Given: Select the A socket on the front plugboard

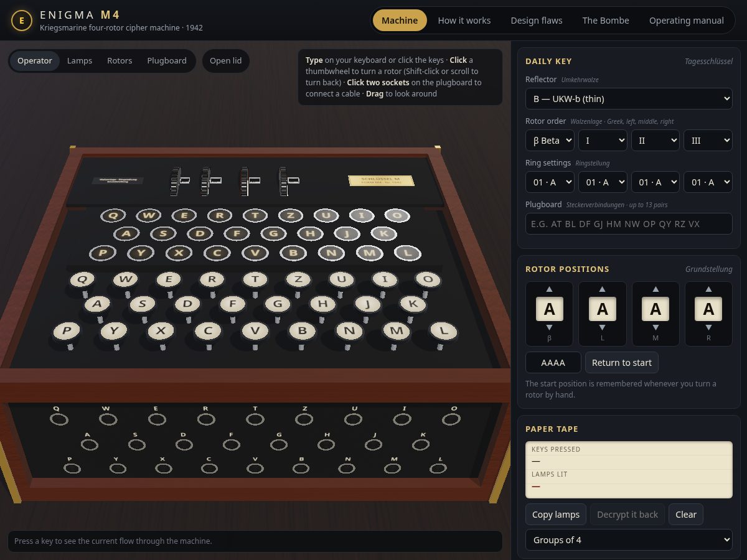Looking at the screenshot, I should 89,445.
